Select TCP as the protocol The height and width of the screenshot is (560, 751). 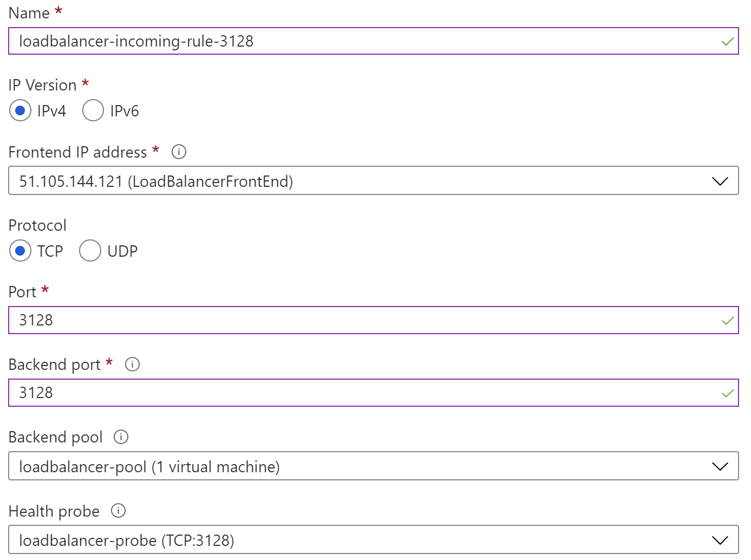pyautogui.click(x=20, y=251)
